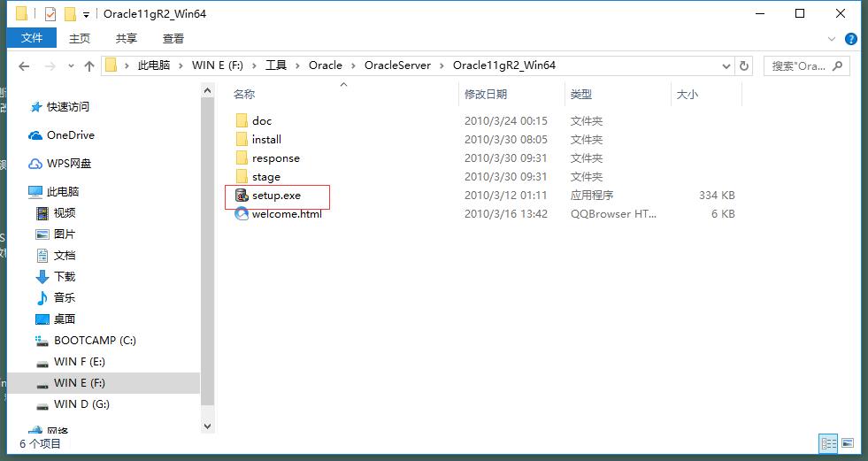Expand chevron after 工具 in breadcrumb
This screenshot has width=868, height=461.
297,65
